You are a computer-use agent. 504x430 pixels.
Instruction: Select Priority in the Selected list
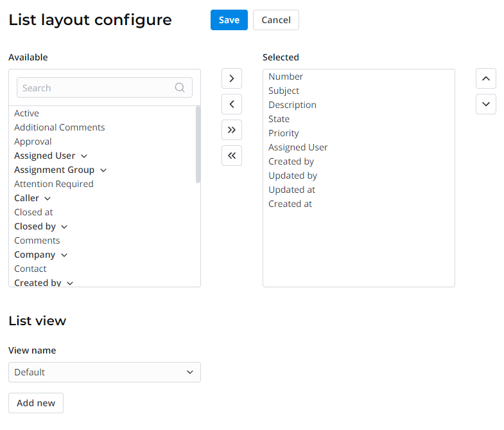[x=284, y=133]
